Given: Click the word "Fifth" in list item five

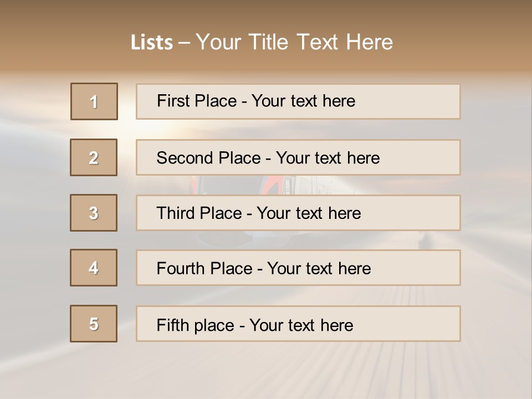Looking at the screenshot, I should 172,325.
